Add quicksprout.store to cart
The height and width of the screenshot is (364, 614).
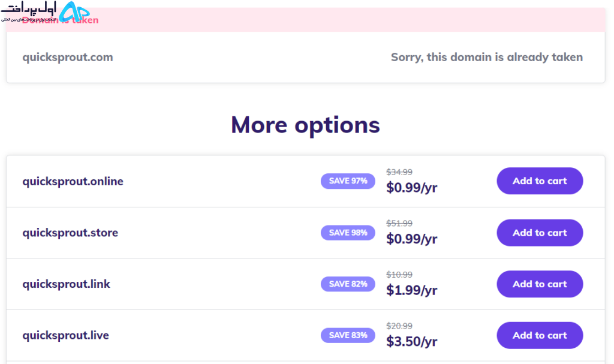click(540, 233)
